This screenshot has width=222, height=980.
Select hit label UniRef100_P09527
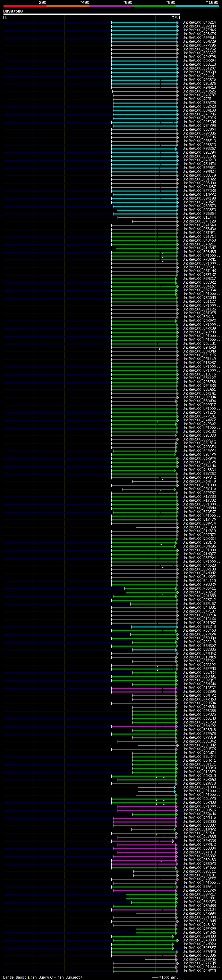[199, 405]
